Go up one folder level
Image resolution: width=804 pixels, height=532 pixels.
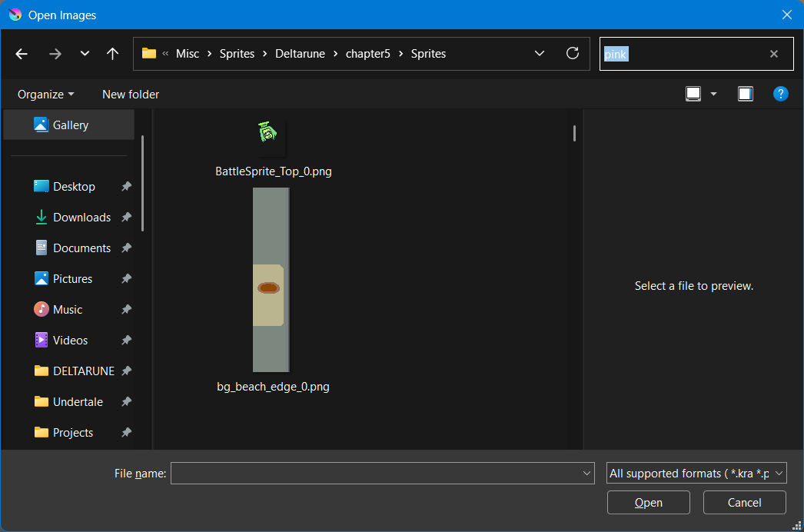point(112,54)
